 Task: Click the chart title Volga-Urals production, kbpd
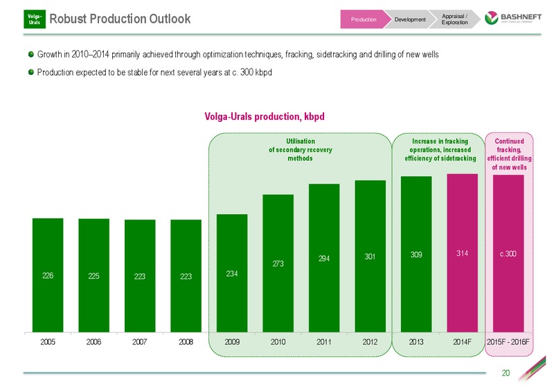click(265, 116)
